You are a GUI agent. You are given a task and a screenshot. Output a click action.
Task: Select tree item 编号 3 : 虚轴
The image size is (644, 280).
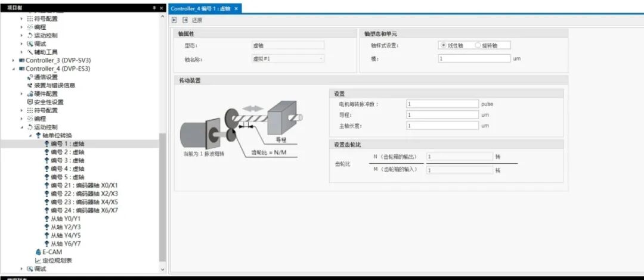(x=68, y=160)
